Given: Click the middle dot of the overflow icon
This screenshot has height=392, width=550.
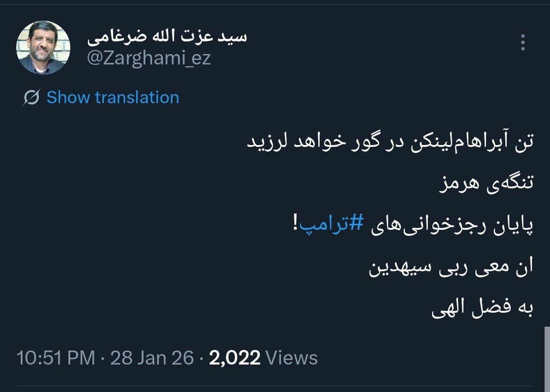Looking at the screenshot, I should (522, 42).
